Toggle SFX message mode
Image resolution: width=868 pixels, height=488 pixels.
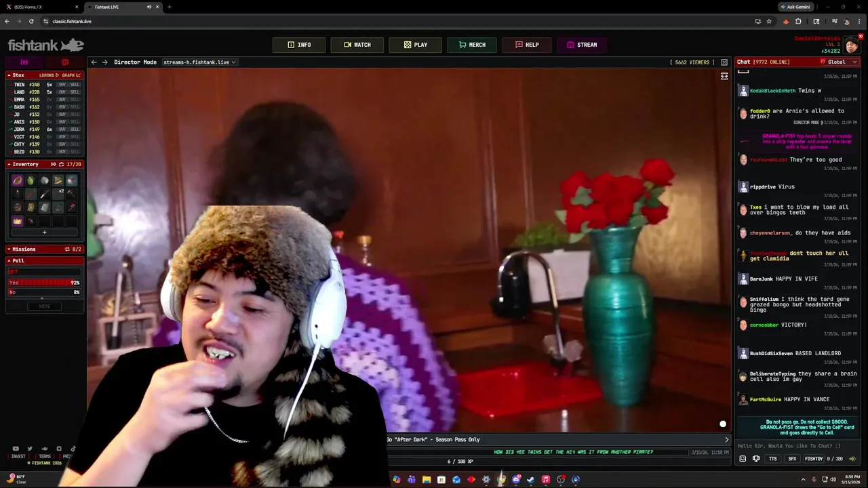[792, 459]
